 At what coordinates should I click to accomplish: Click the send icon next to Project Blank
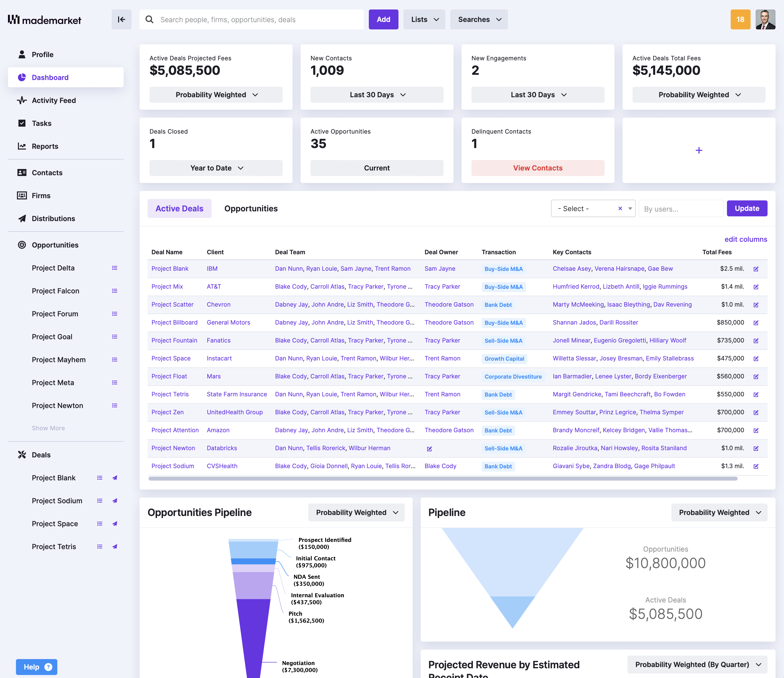[115, 478]
